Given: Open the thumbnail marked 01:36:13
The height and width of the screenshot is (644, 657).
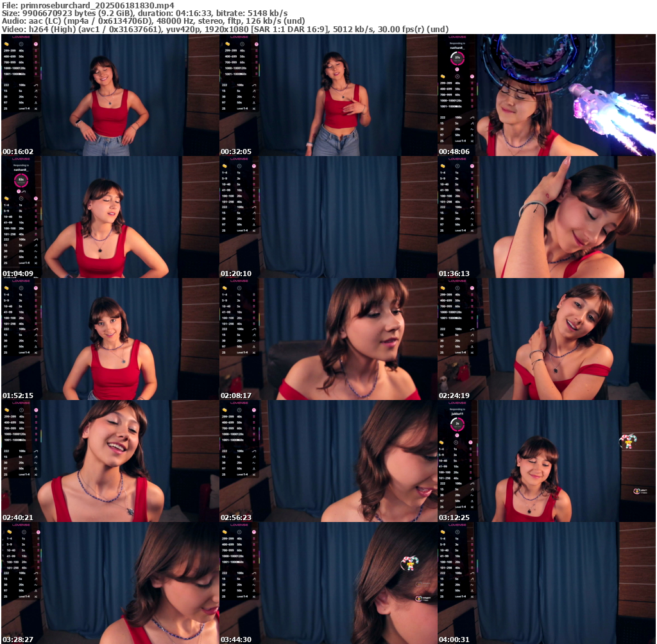Looking at the screenshot, I should 547,217.
